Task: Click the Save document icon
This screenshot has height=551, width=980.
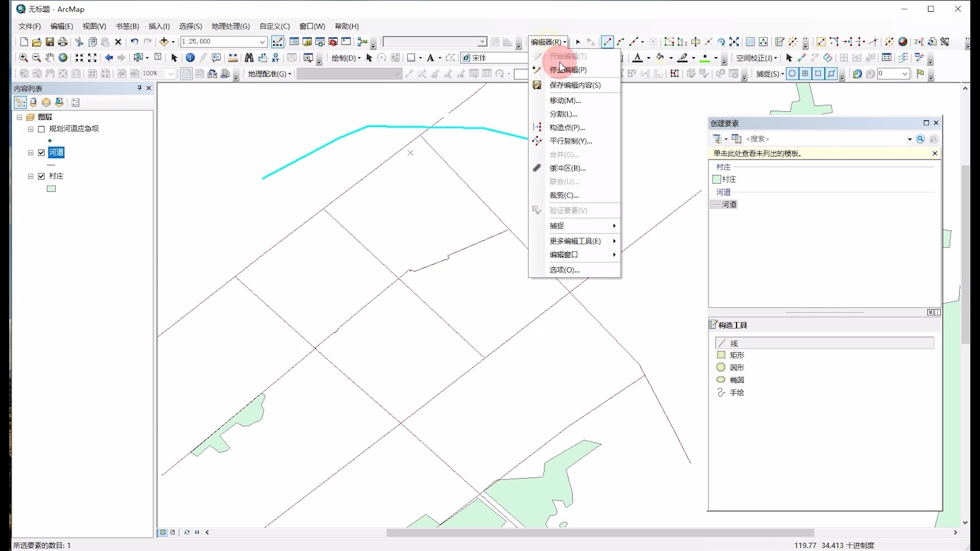Action: (x=50, y=41)
